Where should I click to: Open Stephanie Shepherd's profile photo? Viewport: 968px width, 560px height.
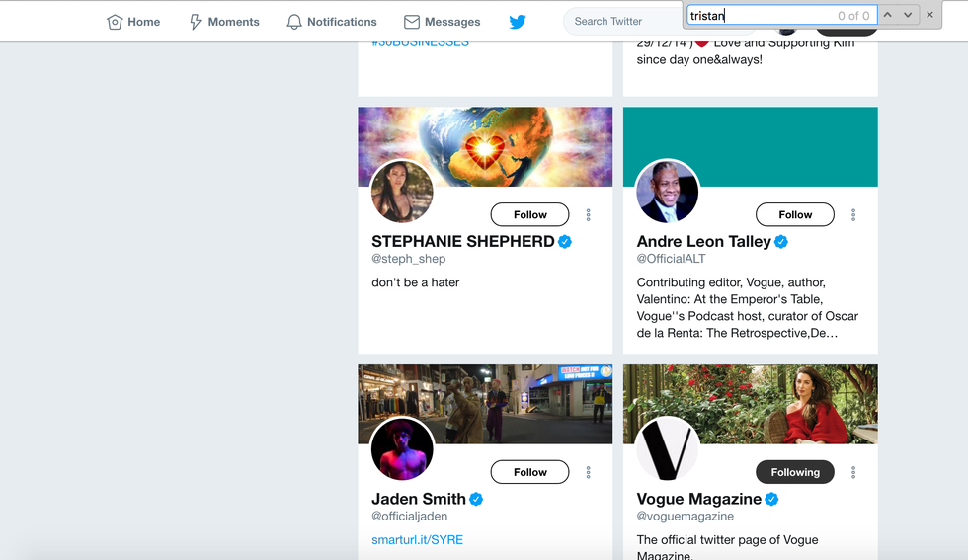(x=402, y=192)
